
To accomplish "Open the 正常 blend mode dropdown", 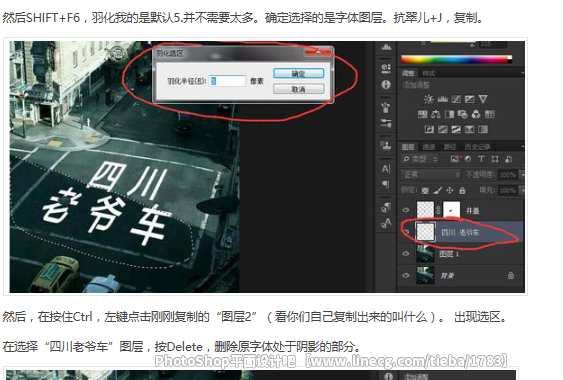I will [431, 175].
